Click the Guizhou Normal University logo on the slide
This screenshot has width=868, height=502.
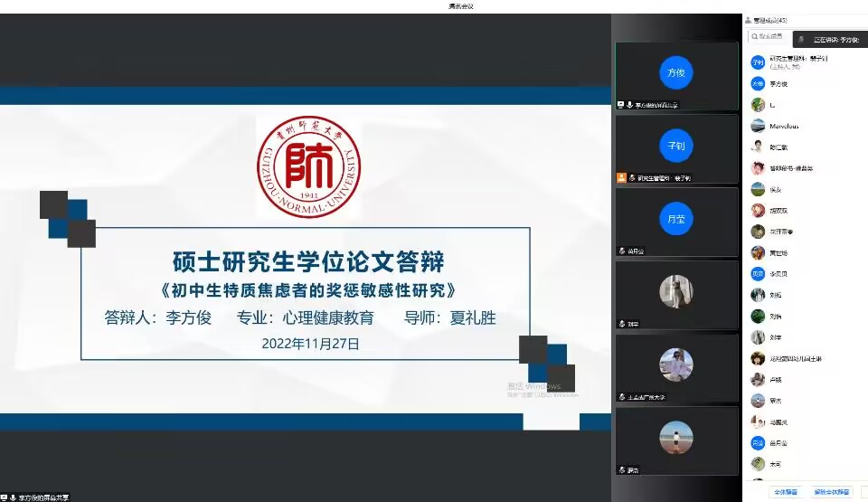click(309, 166)
